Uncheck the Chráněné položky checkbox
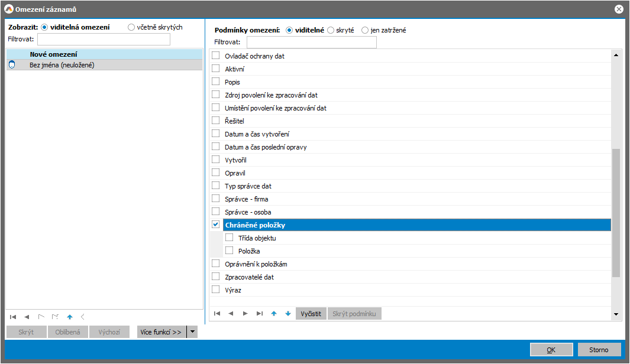This screenshot has height=364, width=630. click(216, 225)
